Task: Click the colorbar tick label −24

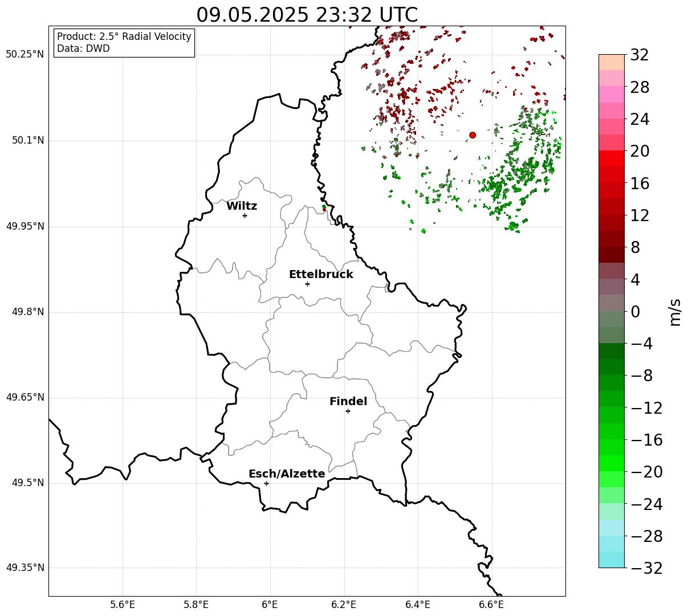Action: click(646, 504)
